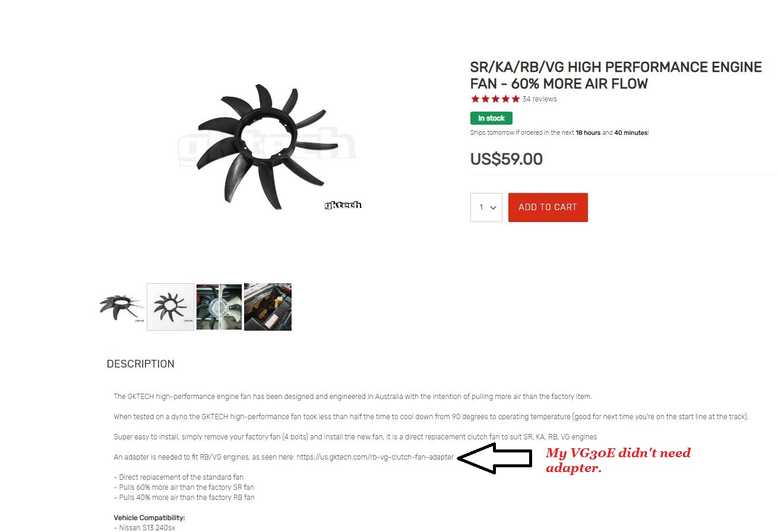The height and width of the screenshot is (532, 778).
Task: Click the black arrow annotation
Action: coord(495,458)
